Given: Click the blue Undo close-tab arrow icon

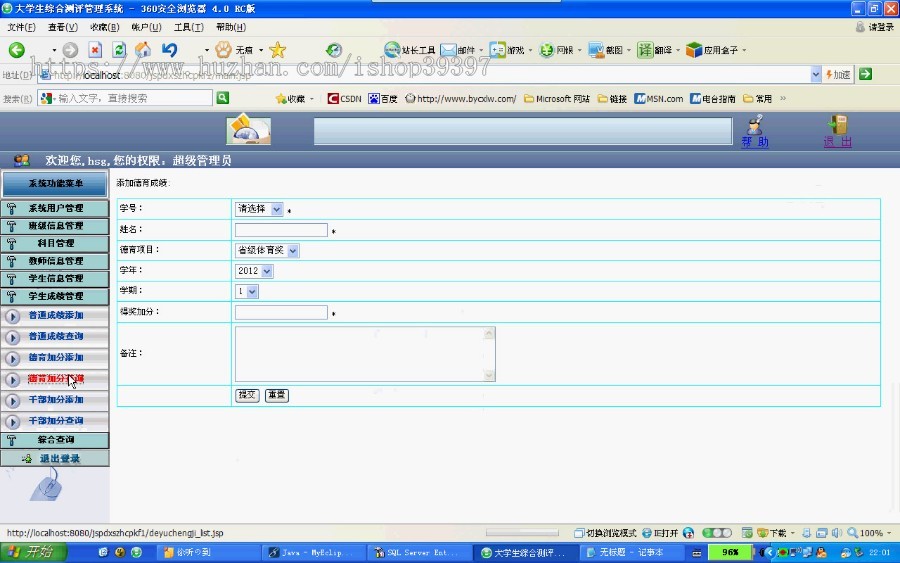Looking at the screenshot, I should [169, 50].
